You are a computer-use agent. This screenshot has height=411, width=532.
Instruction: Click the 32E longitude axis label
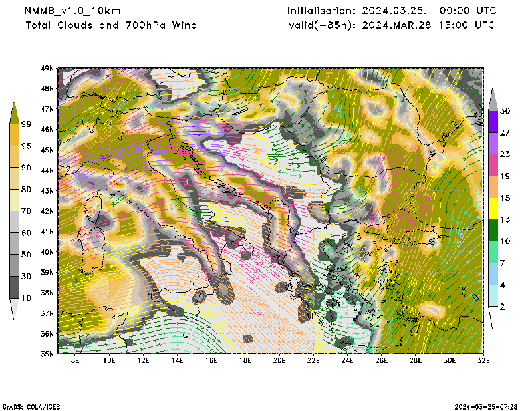[483, 361]
